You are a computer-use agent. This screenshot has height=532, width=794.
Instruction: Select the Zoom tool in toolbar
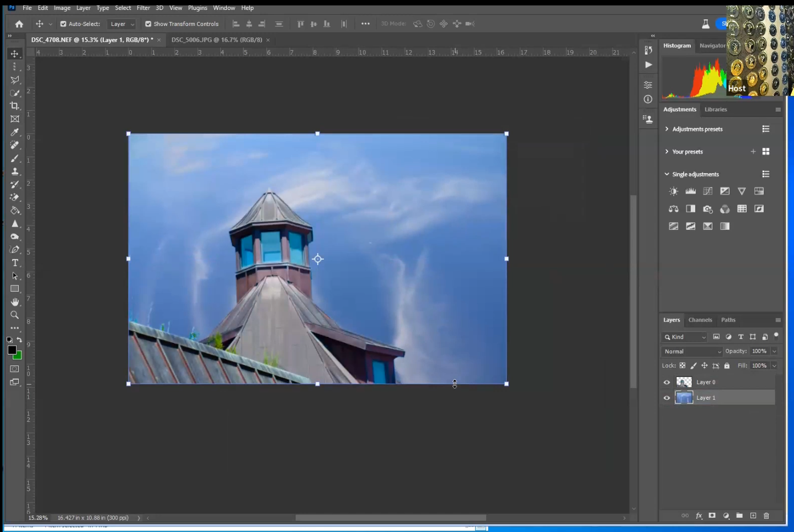pos(15,315)
